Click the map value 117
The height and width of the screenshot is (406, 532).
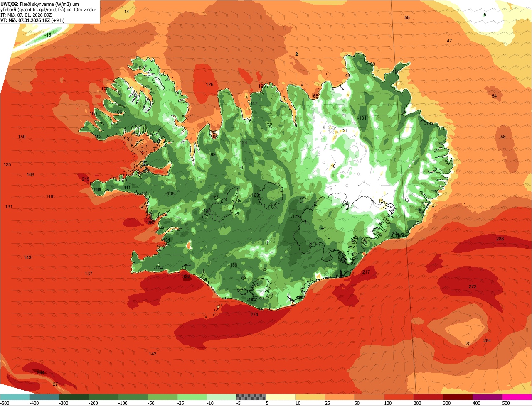click(x=254, y=104)
